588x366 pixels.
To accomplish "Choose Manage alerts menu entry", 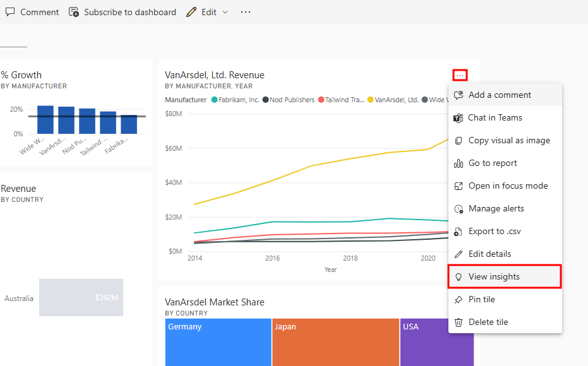I will 505,209.
